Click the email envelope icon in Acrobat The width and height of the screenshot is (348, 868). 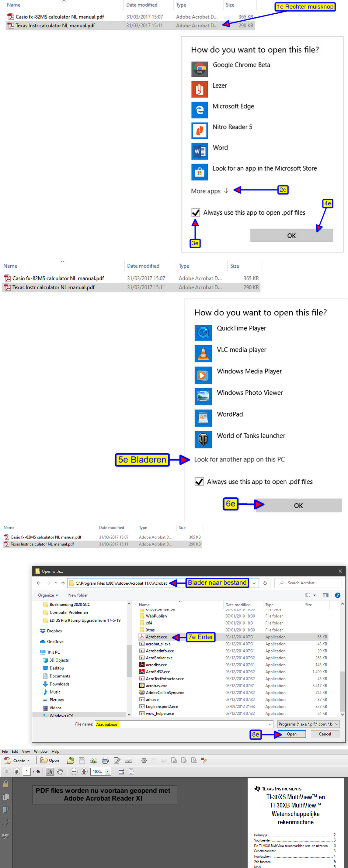tap(128, 761)
